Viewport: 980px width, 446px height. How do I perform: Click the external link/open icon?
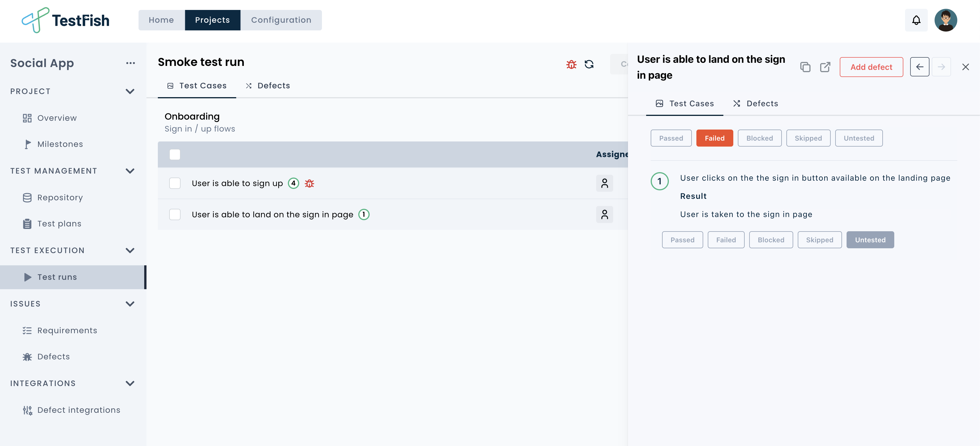825,67
